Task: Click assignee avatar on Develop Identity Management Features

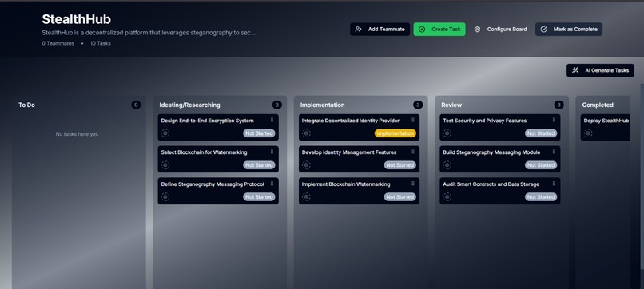Action: coord(306,165)
